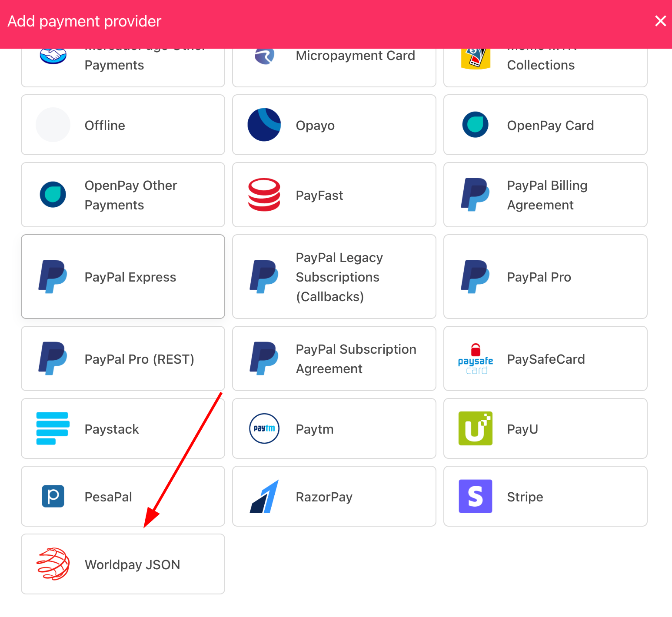Viewport: 672px width, 617px height.
Task: Select PayPal Legacy Subscriptions (Callbacks) text
Action: tap(339, 277)
